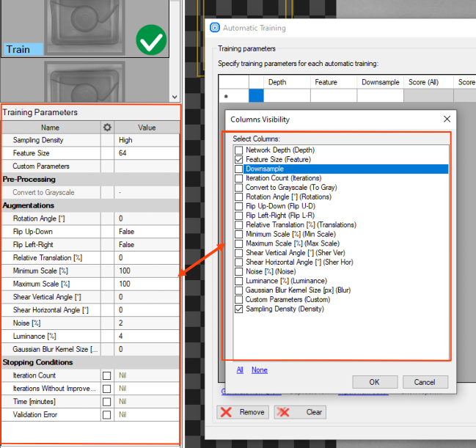
Task: Open the Sampling Density value dropdown
Action: [147, 140]
